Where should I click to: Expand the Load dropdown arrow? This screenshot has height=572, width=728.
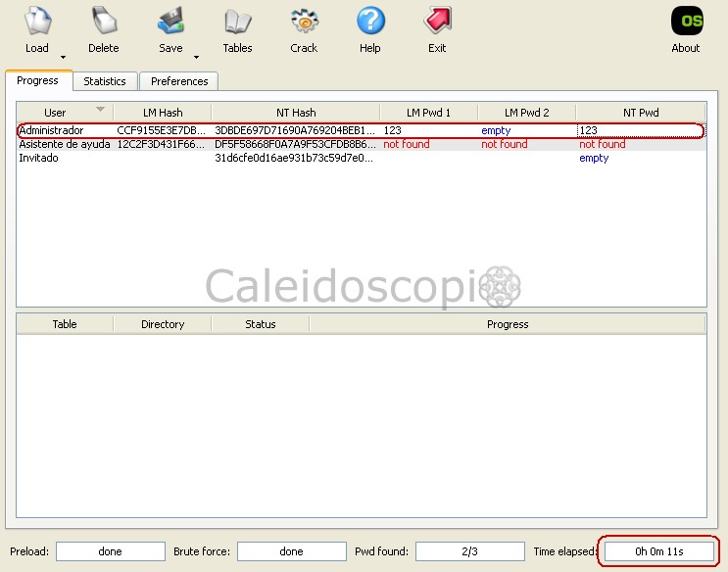point(63,57)
